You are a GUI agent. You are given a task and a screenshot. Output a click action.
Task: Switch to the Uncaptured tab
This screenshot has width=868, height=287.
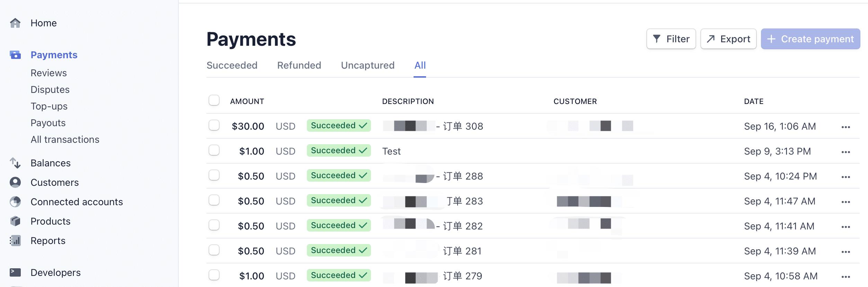(x=367, y=65)
